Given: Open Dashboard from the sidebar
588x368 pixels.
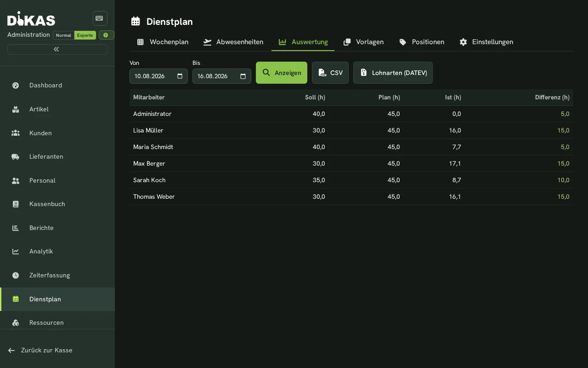Looking at the screenshot, I should pyautogui.click(x=57, y=85).
